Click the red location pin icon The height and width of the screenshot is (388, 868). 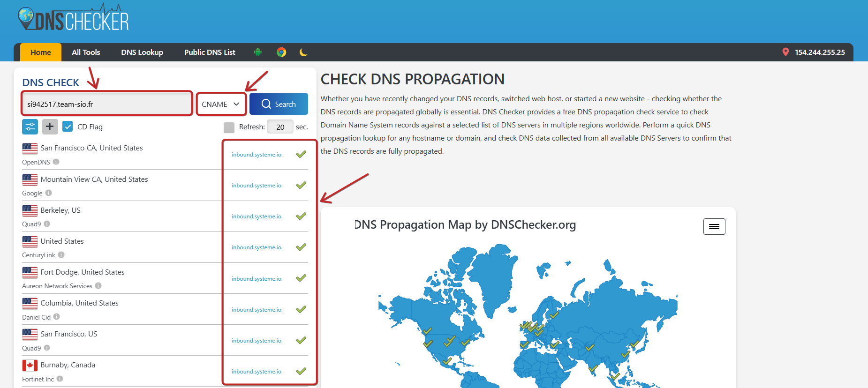[785, 52]
